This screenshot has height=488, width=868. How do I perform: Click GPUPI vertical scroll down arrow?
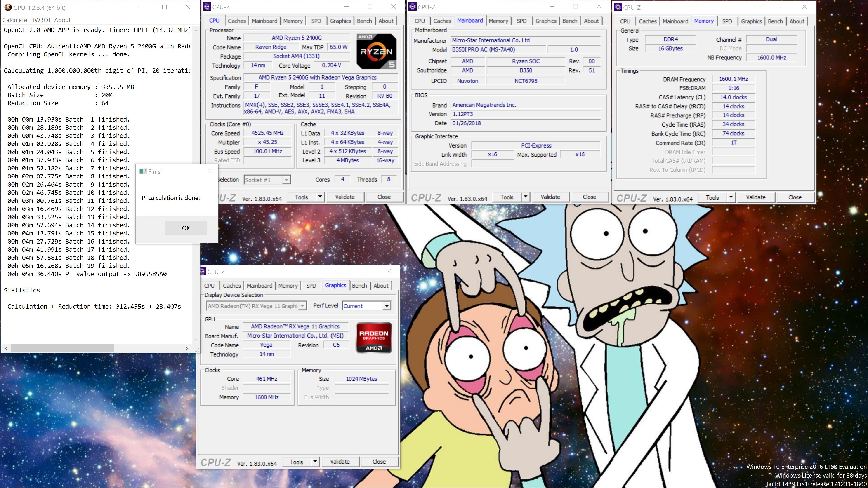tap(196, 340)
